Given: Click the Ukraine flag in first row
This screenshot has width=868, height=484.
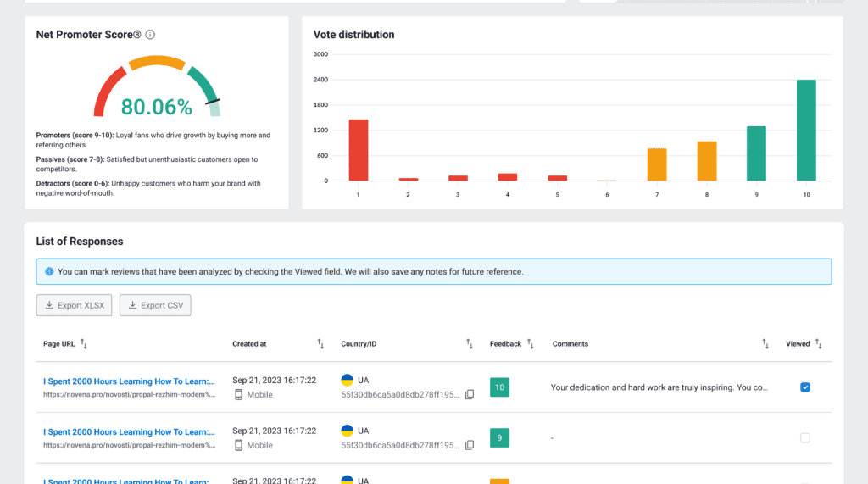Looking at the screenshot, I should [x=348, y=381].
